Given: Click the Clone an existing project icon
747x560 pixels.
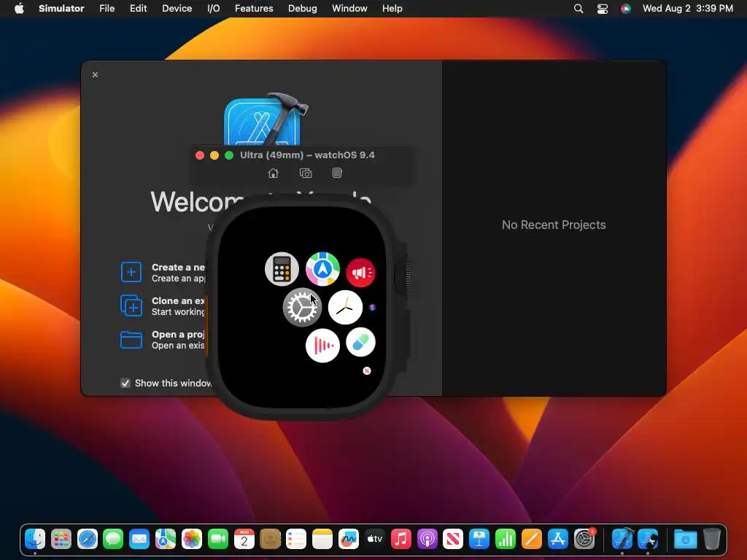Looking at the screenshot, I should pyautogui.click(x=131, y=306).
